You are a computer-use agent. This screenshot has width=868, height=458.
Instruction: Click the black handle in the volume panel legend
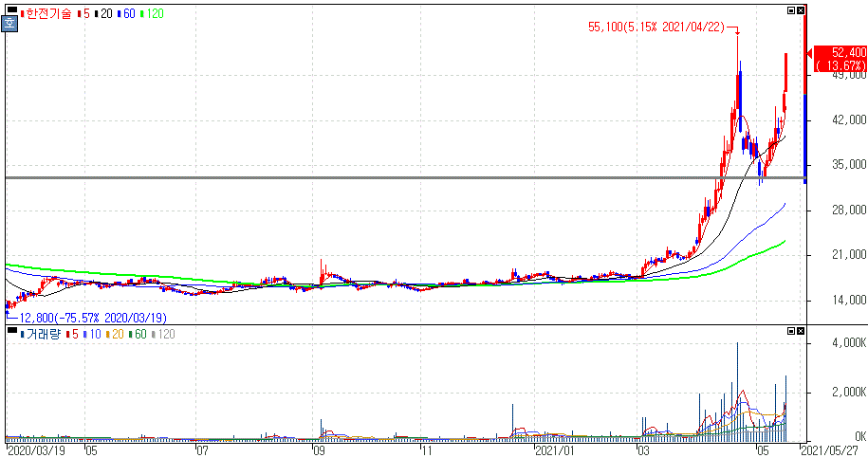[11, 330]
